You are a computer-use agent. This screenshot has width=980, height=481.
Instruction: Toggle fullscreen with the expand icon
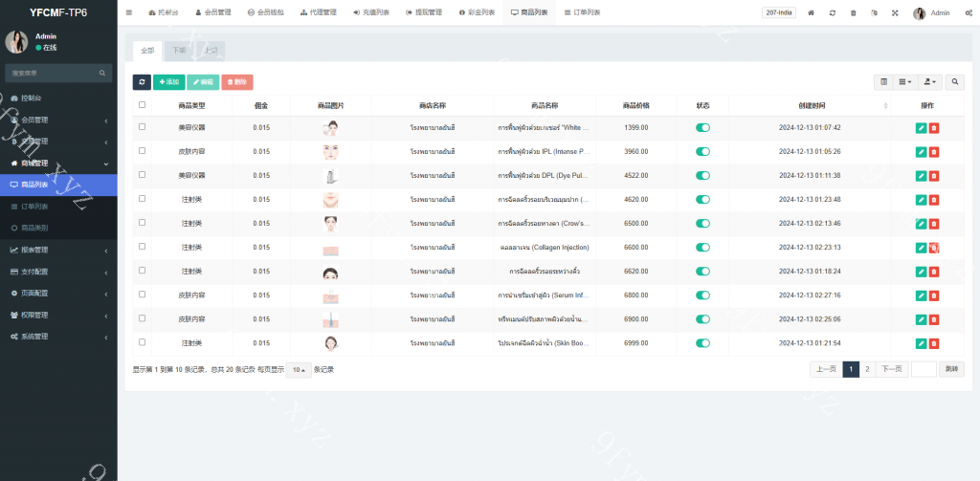pos(895,12)
